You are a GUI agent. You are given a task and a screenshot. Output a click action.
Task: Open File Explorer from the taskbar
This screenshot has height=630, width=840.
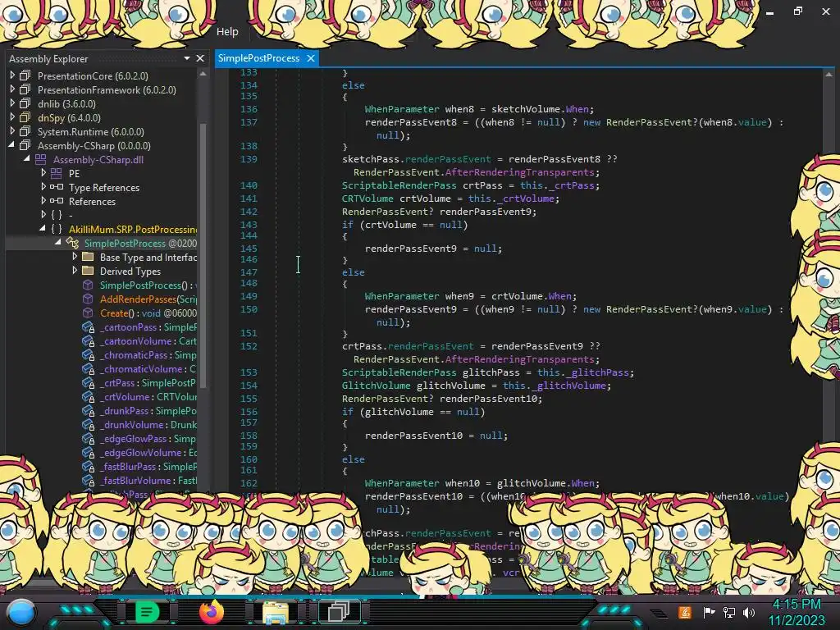[276, 612]
